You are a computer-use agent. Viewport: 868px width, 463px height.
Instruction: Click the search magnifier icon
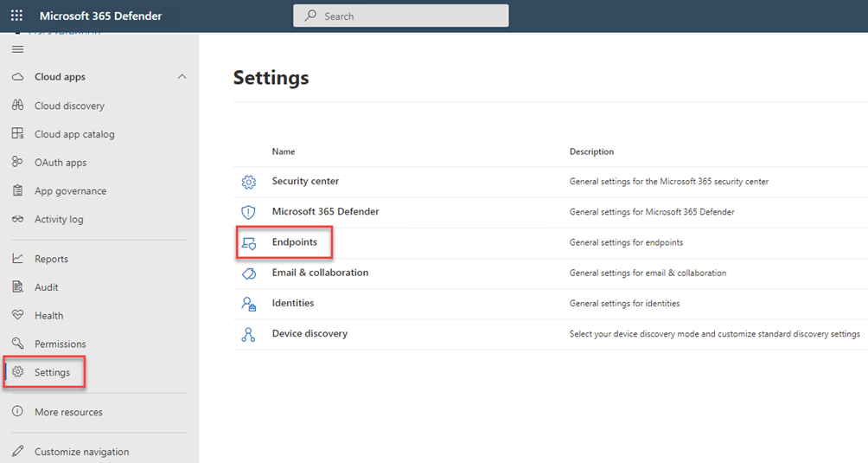point(310,16)
